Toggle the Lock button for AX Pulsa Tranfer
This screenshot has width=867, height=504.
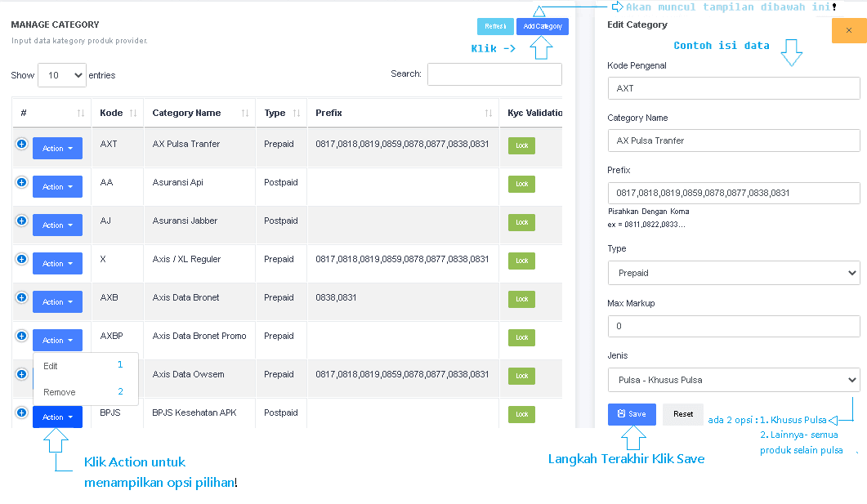point(521,145)
